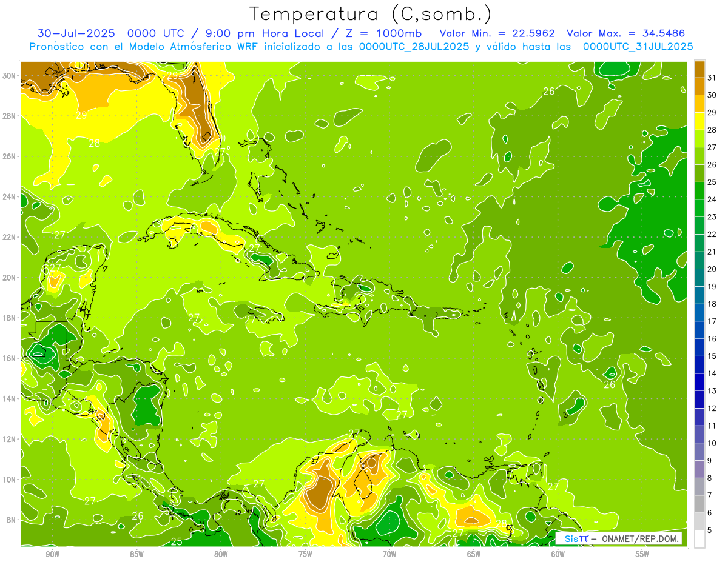The height and width of the screenshot is (562, 728).
Task: Click the '8N' latitude axis label
Action: [x=12, y=520]
